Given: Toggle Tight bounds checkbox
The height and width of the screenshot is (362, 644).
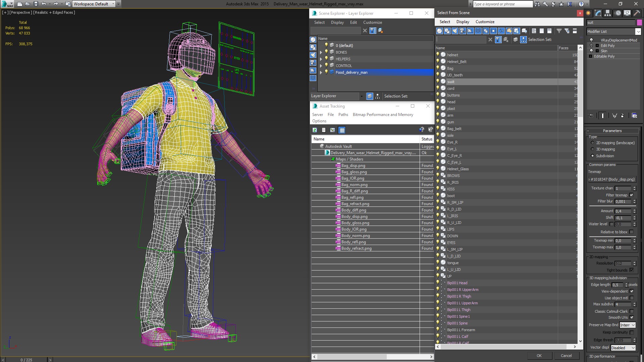Looking at the screenshot, I should coord(632,270).
